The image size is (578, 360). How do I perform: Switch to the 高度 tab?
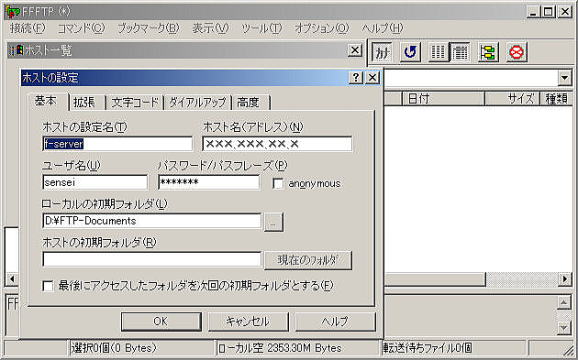pyautogui.click(x=251, y=102)
